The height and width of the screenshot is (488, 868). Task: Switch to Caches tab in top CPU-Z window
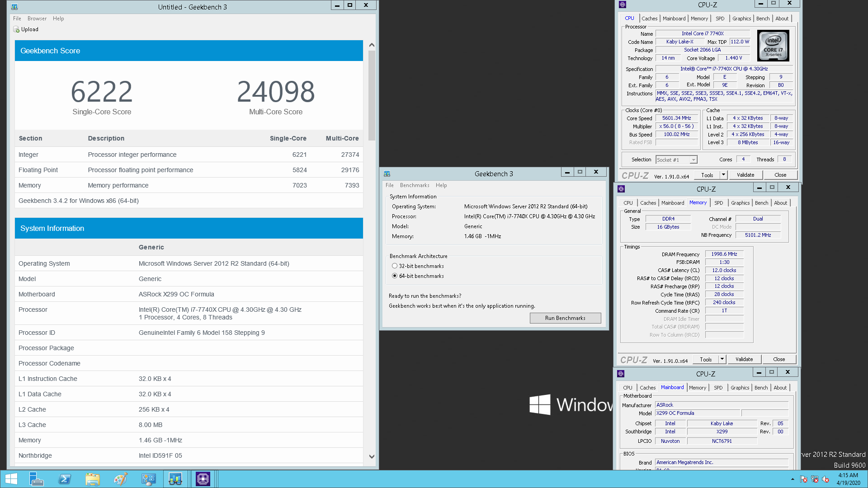[649, 19]
